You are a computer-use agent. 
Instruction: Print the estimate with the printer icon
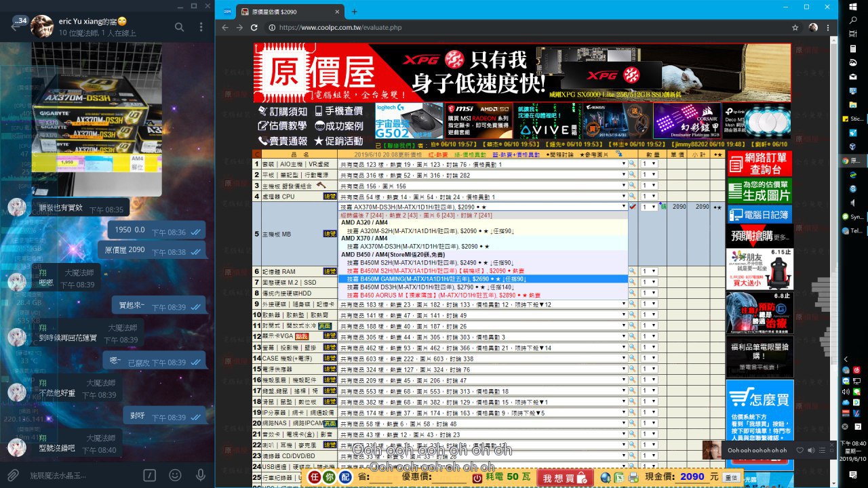pos(633,477)
